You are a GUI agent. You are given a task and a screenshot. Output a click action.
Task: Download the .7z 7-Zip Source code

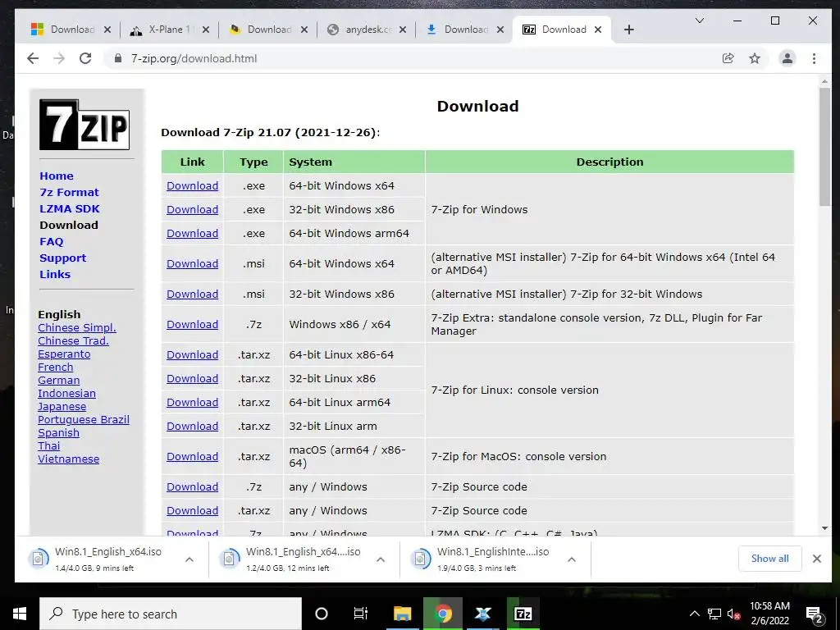(192, 487)
